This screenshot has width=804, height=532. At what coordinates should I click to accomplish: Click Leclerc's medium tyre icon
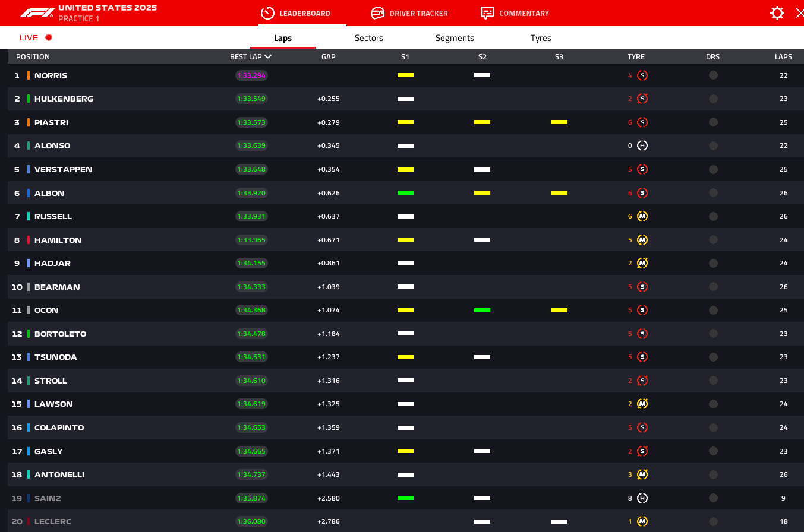tap(642, 521)
